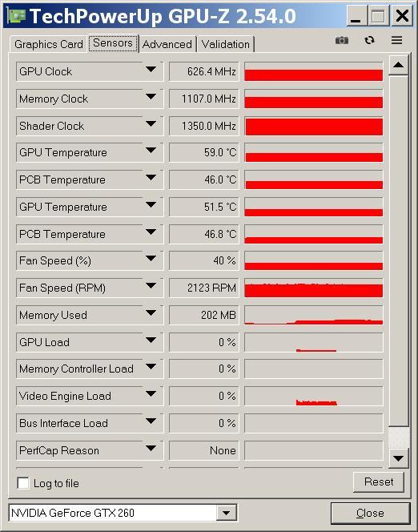Viewport: 418px width, 532px height.
Task: Go to the Validation tab
Action: (226, 44)
